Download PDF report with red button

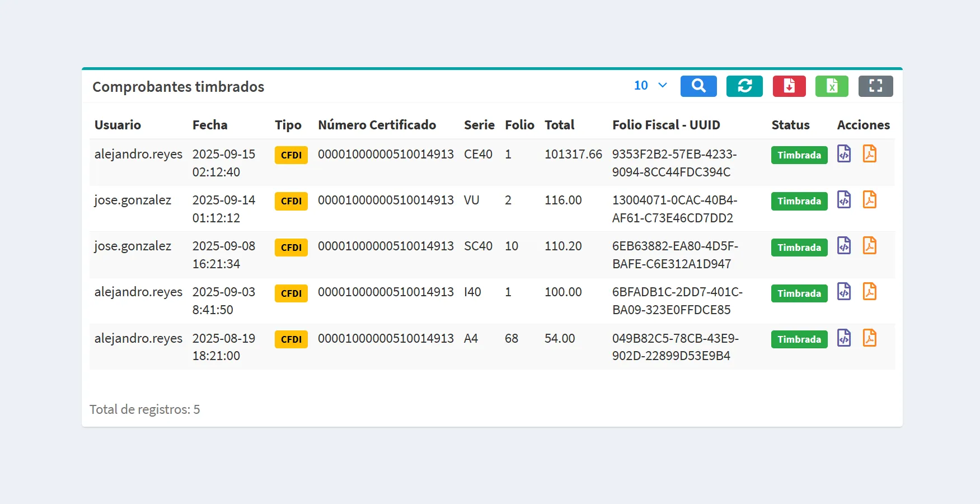789,86
